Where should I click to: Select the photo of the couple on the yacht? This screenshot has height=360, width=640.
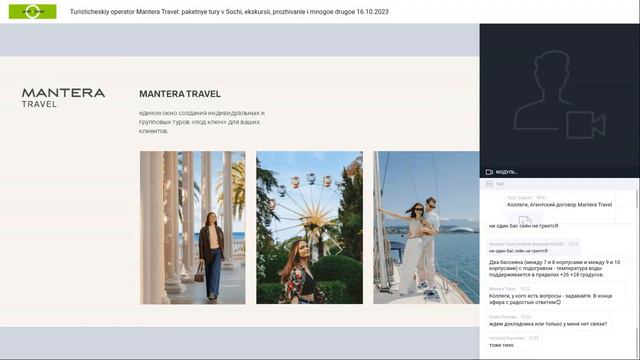click(x=426, y=228)
